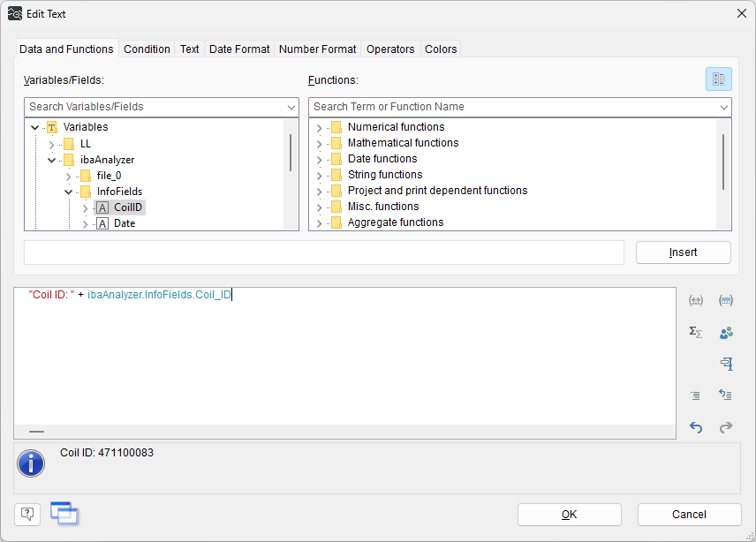Redo the last edit
The width and height of the screenshot is (756, 542).
pyautogui.click(x=726, y=427)
